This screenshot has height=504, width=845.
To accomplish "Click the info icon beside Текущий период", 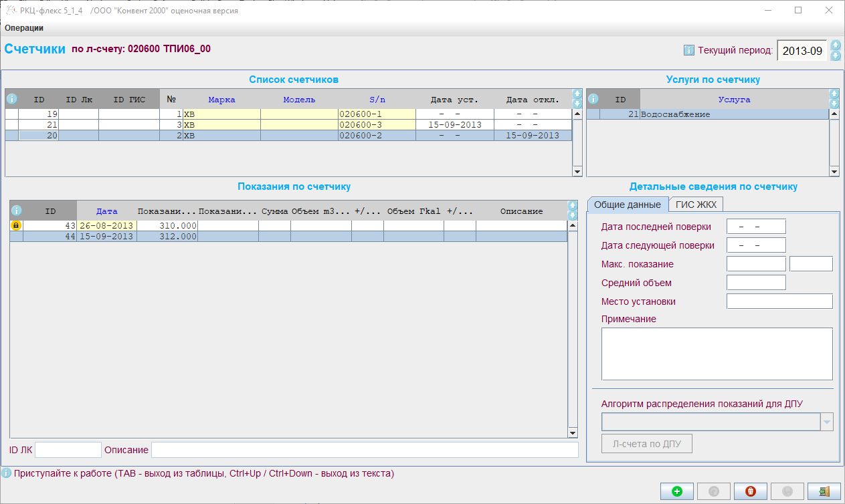I will pyautogui.click(x=689, y=50).
